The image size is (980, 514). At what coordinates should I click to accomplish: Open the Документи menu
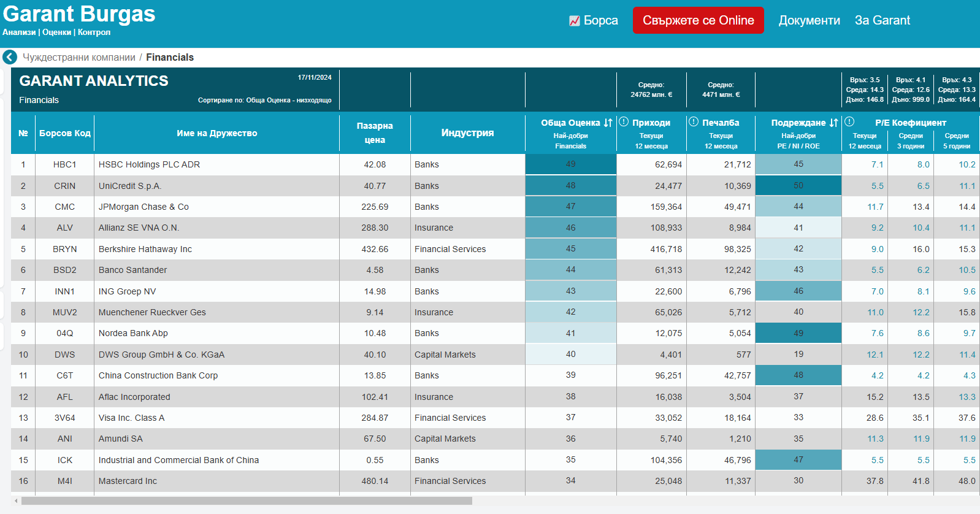(x=810, y=20)
